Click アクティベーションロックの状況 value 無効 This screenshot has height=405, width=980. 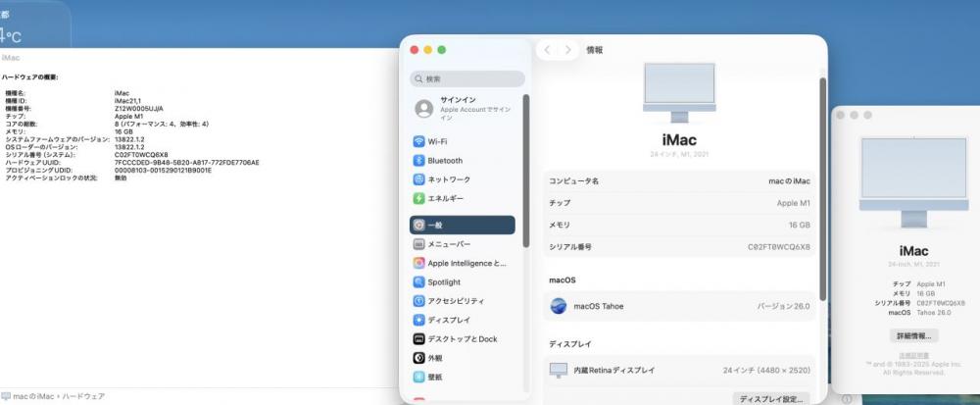pos(121,178)
